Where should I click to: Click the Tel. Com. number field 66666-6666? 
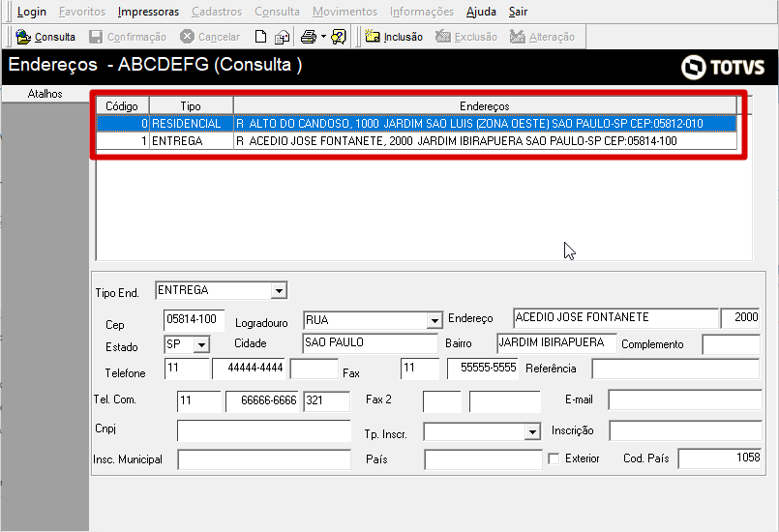tap(262, 401)
